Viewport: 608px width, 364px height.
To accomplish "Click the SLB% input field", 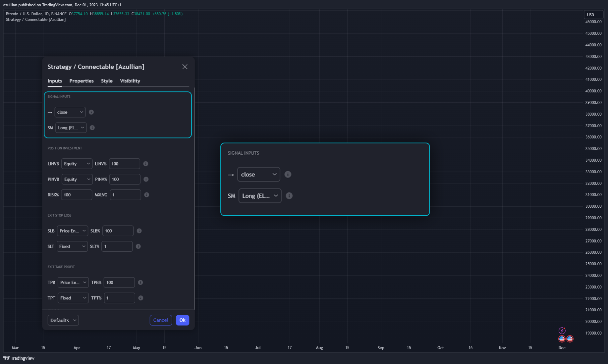I will [x=118, y=231].
